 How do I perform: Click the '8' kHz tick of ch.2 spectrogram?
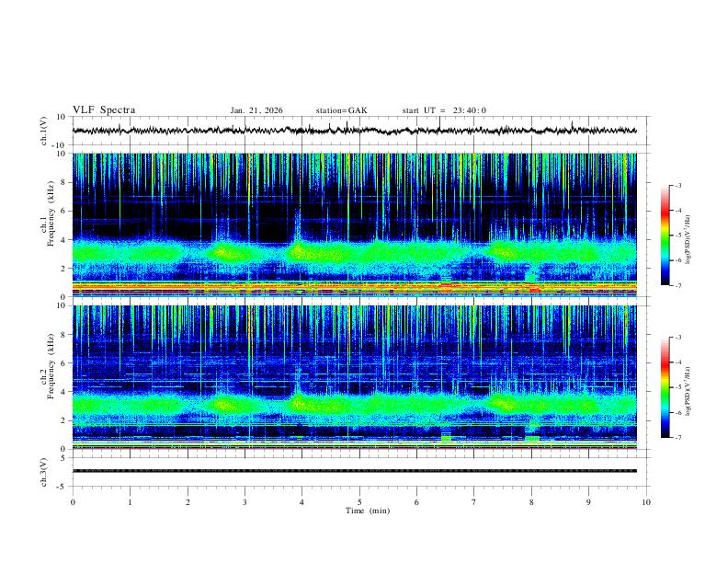click(x=63, y=335)
